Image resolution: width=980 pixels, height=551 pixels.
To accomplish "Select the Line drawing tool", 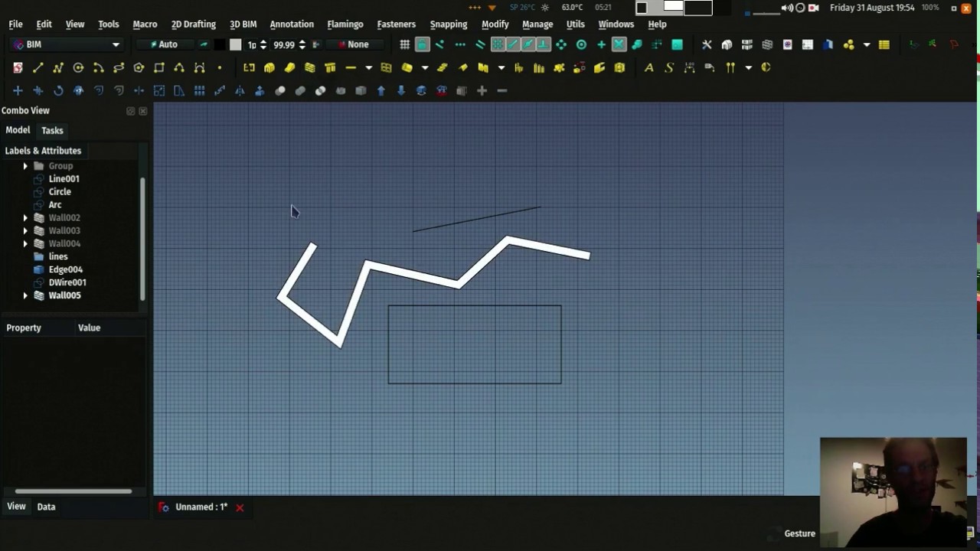I will 38,68.
